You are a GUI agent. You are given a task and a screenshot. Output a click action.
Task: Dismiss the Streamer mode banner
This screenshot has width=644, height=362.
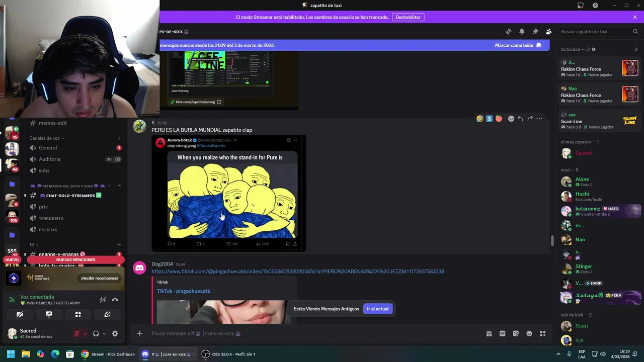635,17
